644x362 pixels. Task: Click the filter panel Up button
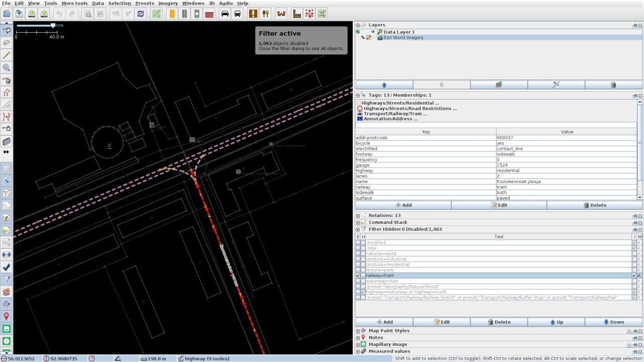(556, 322)
